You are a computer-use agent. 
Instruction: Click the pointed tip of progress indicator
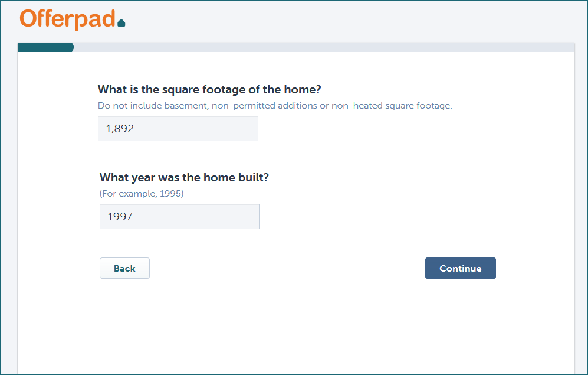(72, 47)
